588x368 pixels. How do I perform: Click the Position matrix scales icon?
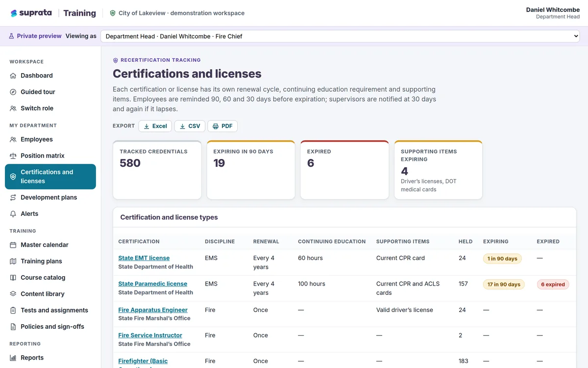coord(13,156)
